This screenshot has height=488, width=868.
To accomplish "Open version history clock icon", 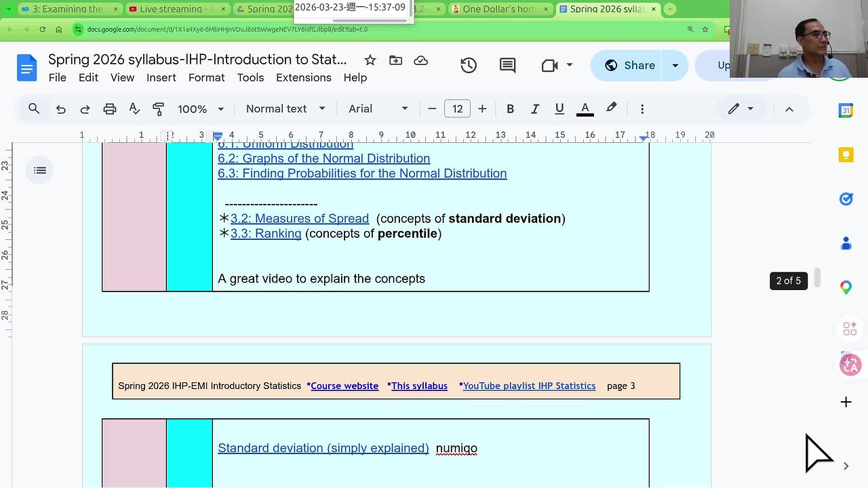I will point(469,65).
